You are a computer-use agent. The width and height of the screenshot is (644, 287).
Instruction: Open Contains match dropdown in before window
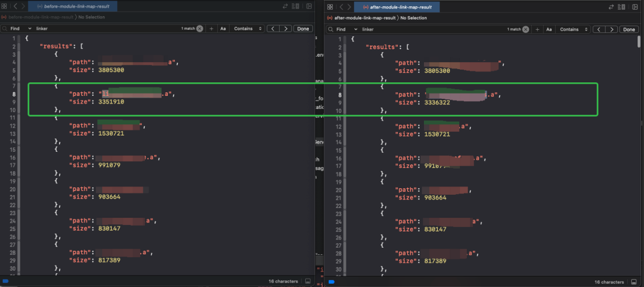[x=247, y=29]
